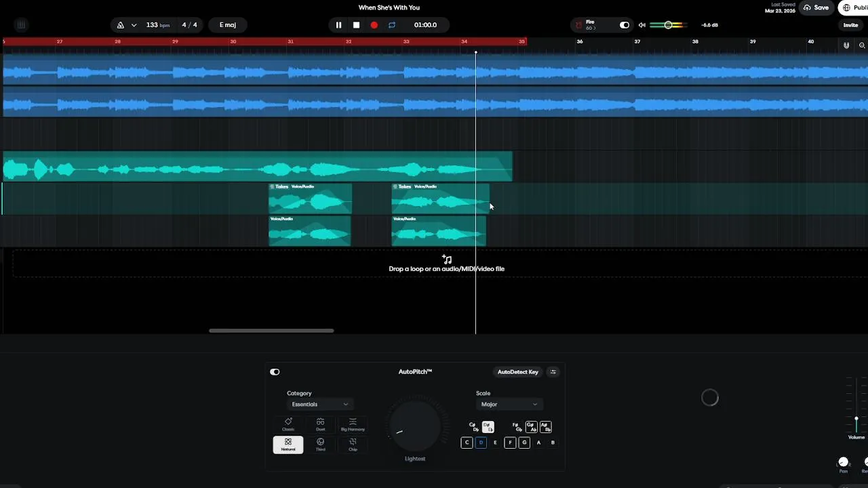Toggle the Fire mastering switch
Image resolution: width=868 pixels, height=488 pixels.
pyautogui.click(x=625, y=25)
